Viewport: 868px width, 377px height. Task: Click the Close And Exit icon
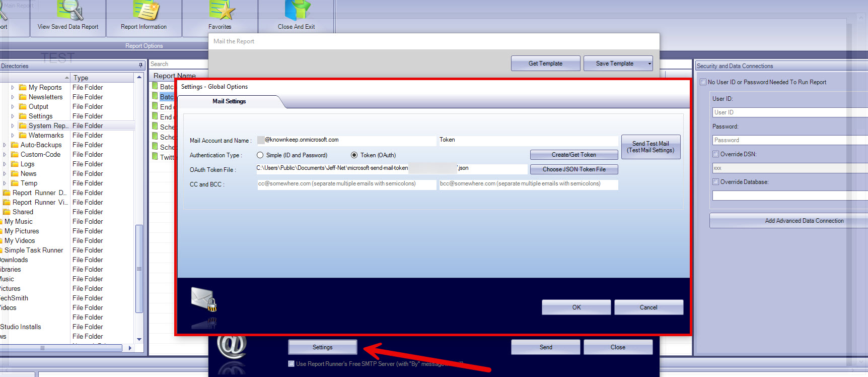(297, 10)
